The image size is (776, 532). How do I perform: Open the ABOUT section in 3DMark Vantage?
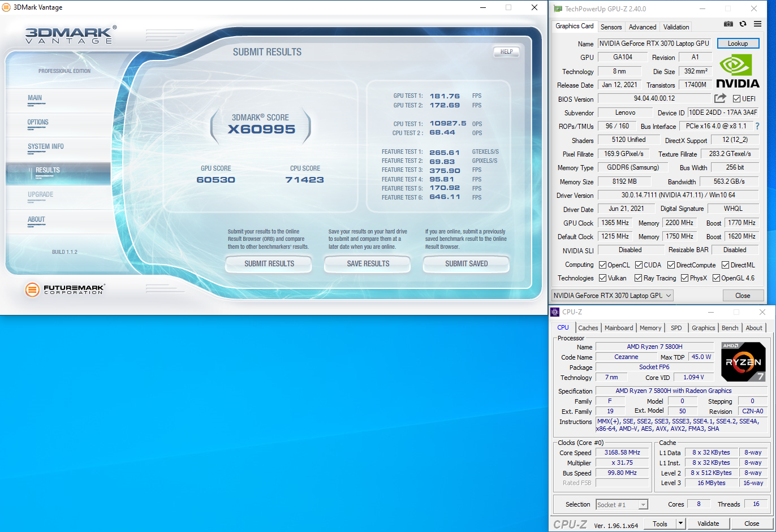(58, 222)
